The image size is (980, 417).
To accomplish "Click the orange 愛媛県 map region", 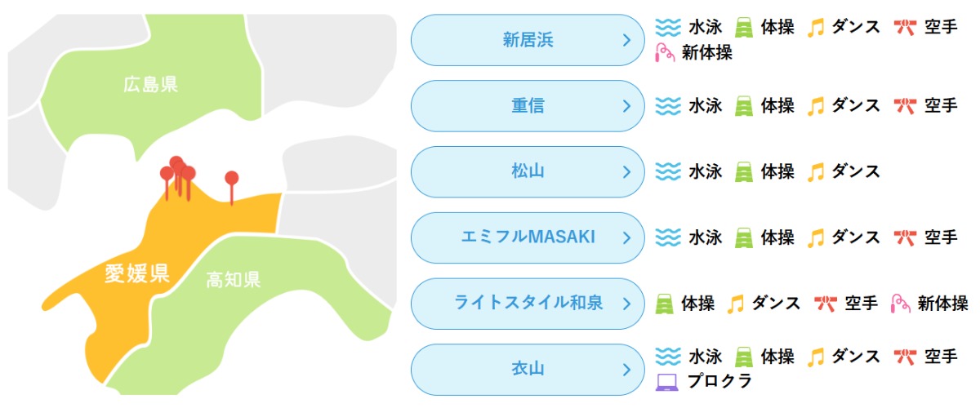I will tap(136, 273).
